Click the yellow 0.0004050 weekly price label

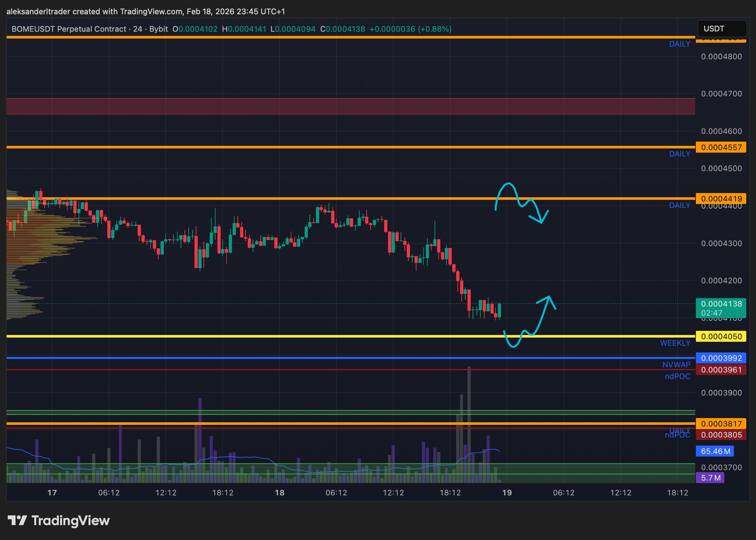tap(721, 336)
